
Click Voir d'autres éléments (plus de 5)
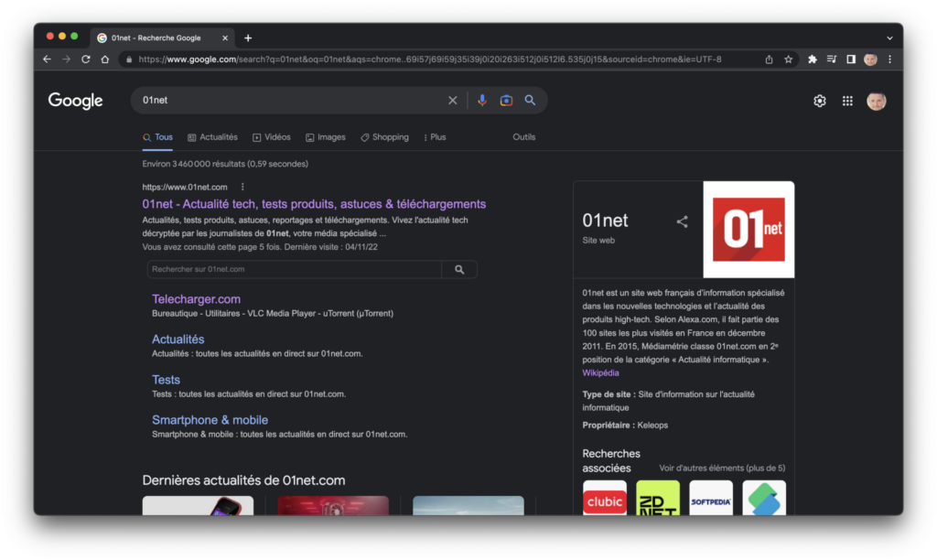click(x=722, y=468)
